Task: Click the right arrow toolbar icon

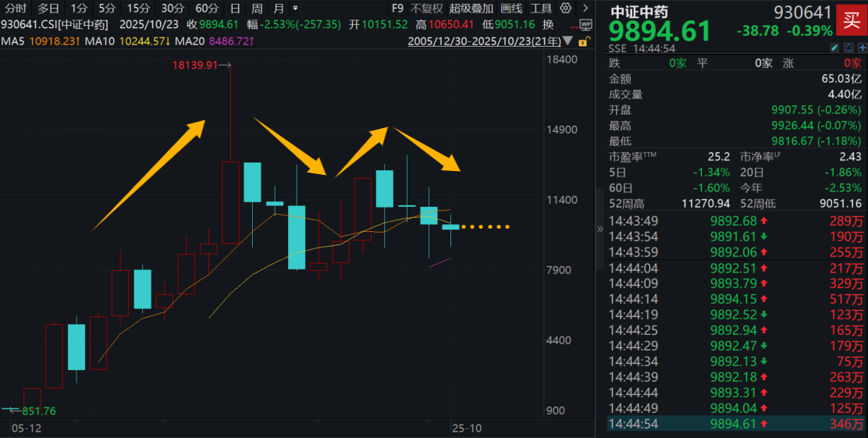Action: 585,9
